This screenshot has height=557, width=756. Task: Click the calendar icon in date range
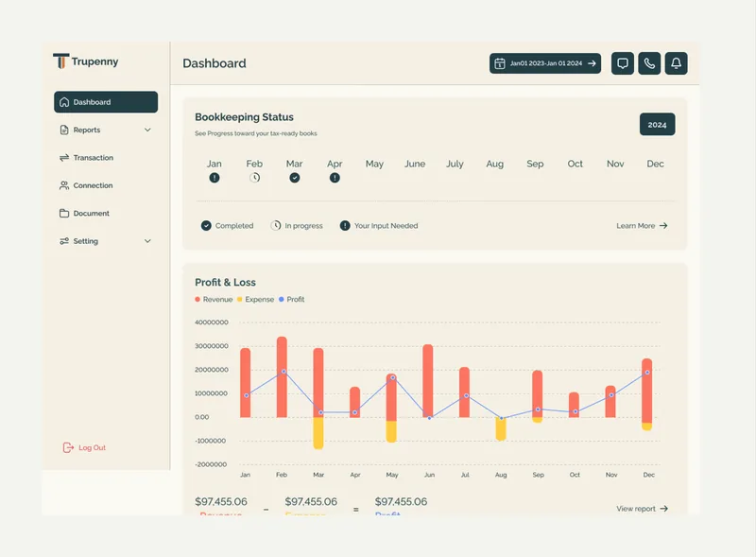tap(500, 63)
